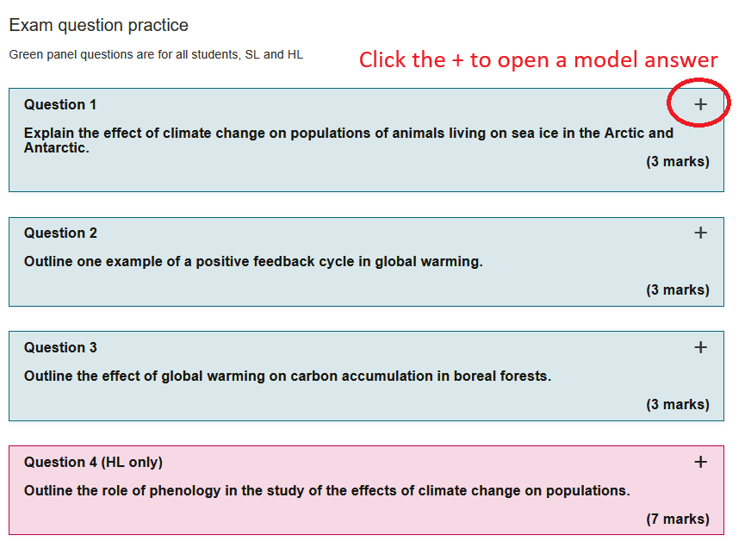
Task: Click the Question 4 (HL only) heading
Action: pyautogui.click(x=93, y=463)
